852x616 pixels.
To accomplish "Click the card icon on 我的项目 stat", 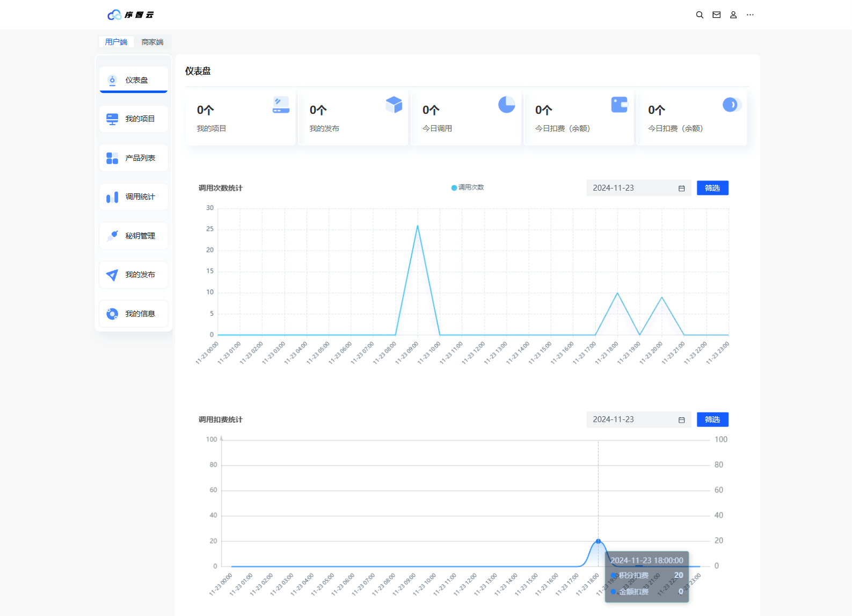I will 281,105.
